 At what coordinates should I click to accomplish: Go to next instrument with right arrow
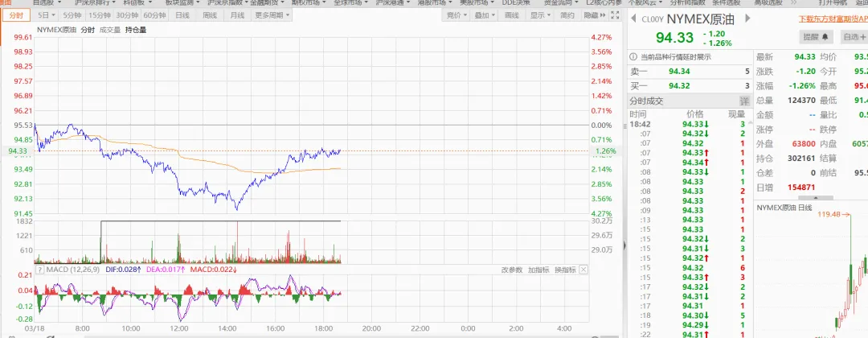pyautogui.click(x=748, y=19)
